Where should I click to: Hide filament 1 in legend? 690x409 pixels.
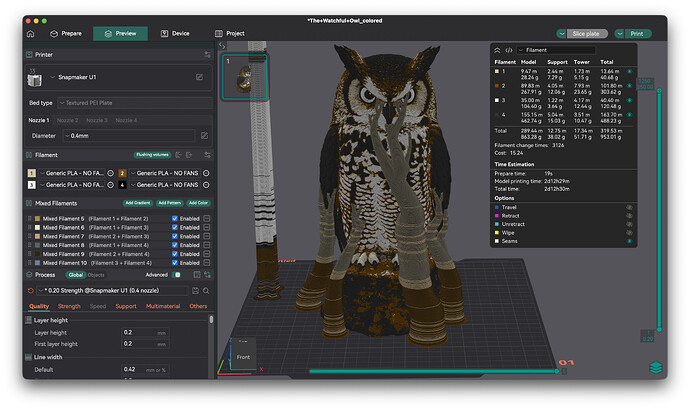tap(630, 71)
